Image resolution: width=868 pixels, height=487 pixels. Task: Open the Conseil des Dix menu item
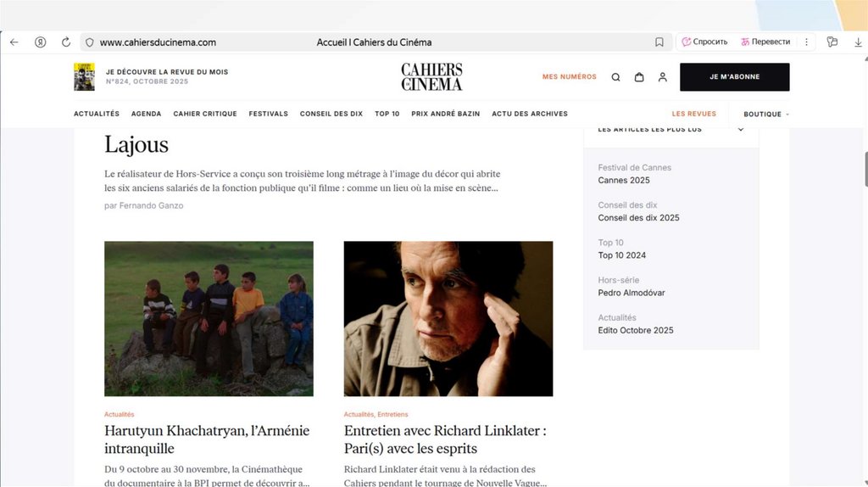(x=331, y=114)
